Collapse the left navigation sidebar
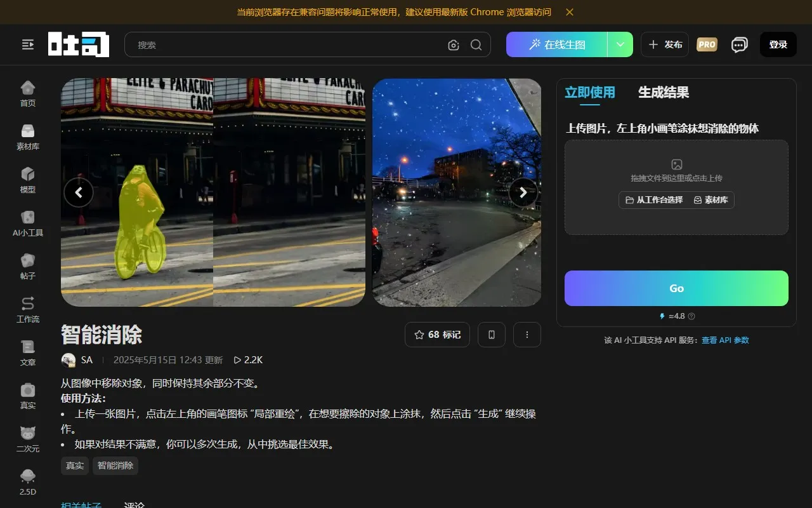This screenshot has width=812, height=508. pos(27,44)
